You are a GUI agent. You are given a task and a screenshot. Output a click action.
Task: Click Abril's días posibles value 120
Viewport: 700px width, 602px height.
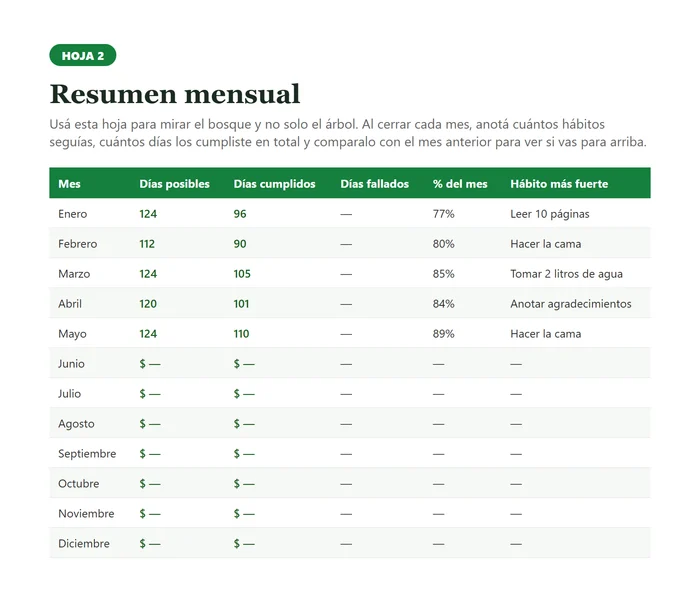[x=148, y=303]
